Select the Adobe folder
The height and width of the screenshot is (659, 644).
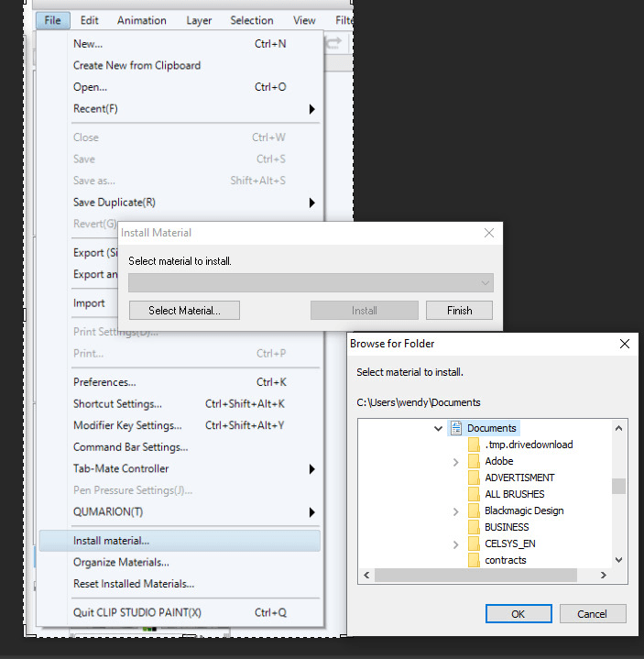click(x=499, y=461)
